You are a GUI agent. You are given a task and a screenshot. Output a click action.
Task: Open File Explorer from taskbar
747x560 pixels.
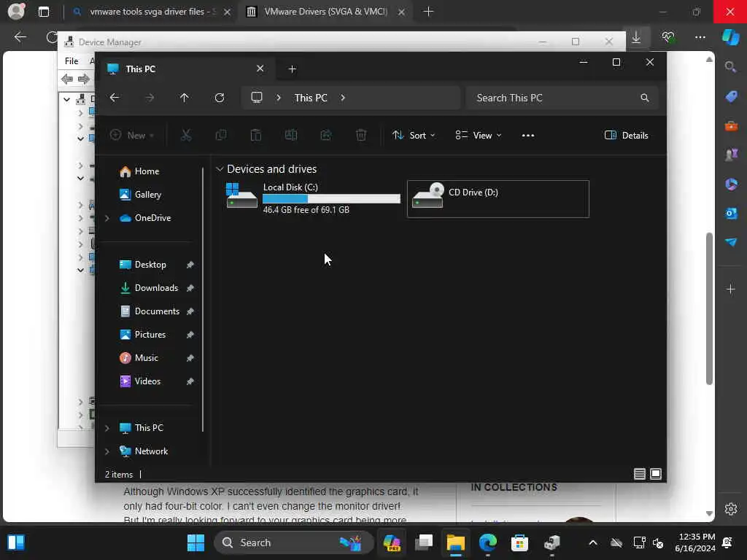click(x=455, y=542)
